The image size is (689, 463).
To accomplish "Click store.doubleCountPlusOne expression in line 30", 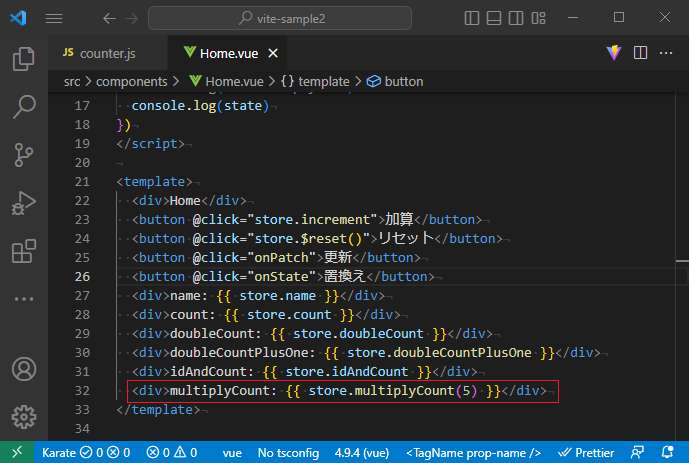I will coord(439,353).
